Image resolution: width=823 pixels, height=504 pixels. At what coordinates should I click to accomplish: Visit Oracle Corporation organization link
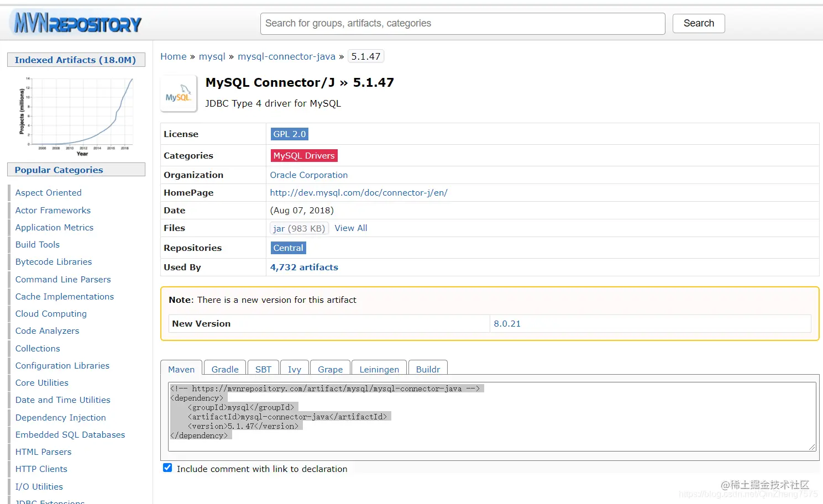309,175
